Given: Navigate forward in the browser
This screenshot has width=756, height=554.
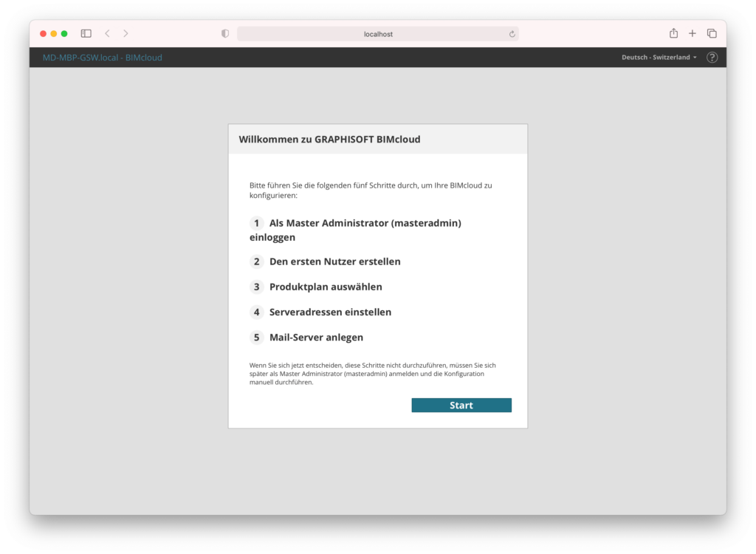Looking at the screenshot, I should coord(126,33).
